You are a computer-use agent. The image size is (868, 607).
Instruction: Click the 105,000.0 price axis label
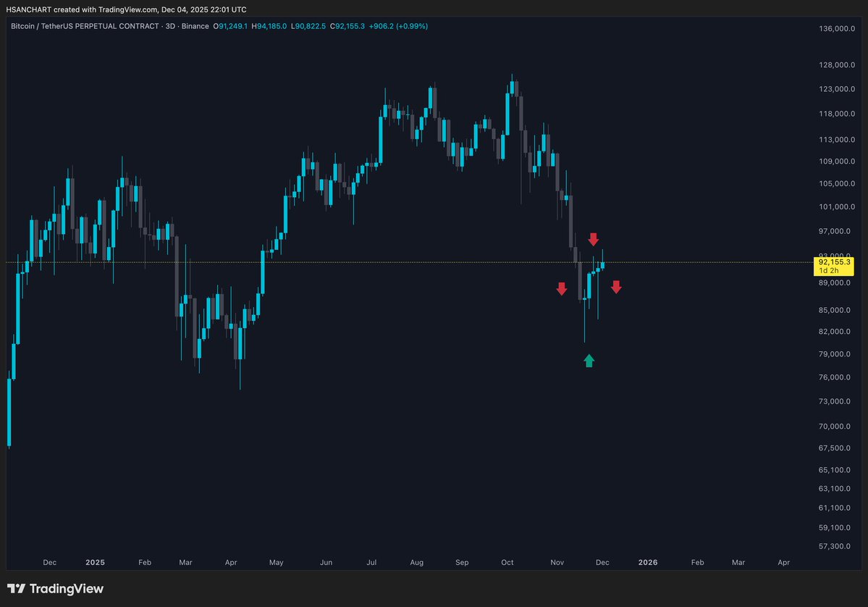tap(837, 184)
